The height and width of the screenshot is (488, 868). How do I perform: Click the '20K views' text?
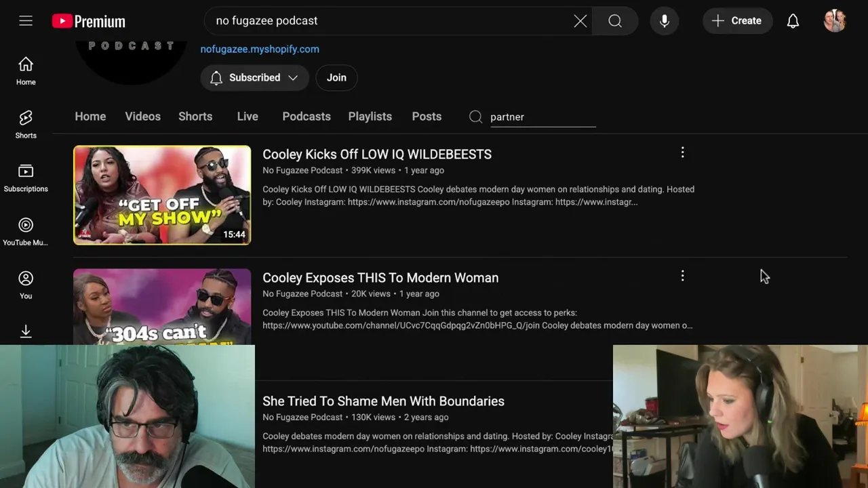point(370,294)
